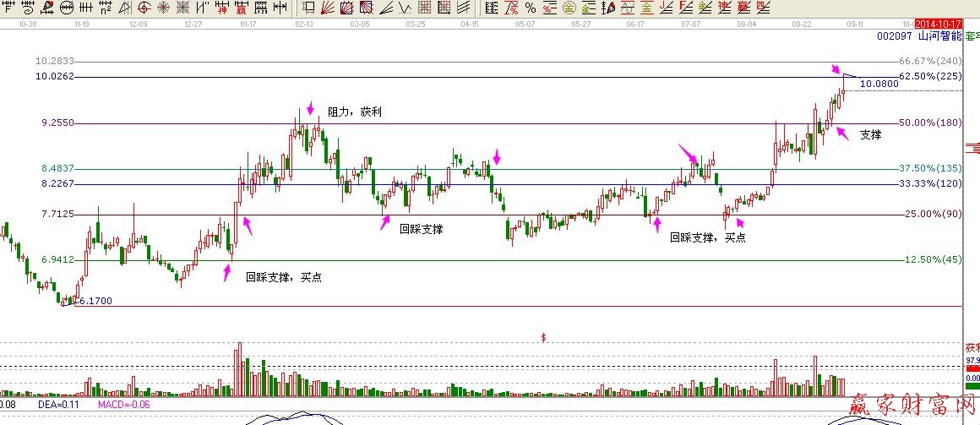Click the F with diagonal lines tool
Viewport: 980px width, 425px height.
coord(684,8)
